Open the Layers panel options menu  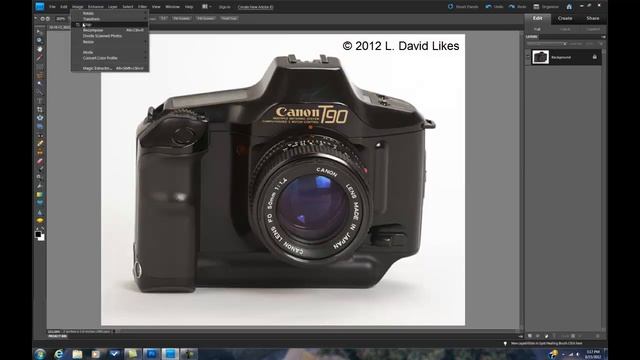click(x=603, y=37)
